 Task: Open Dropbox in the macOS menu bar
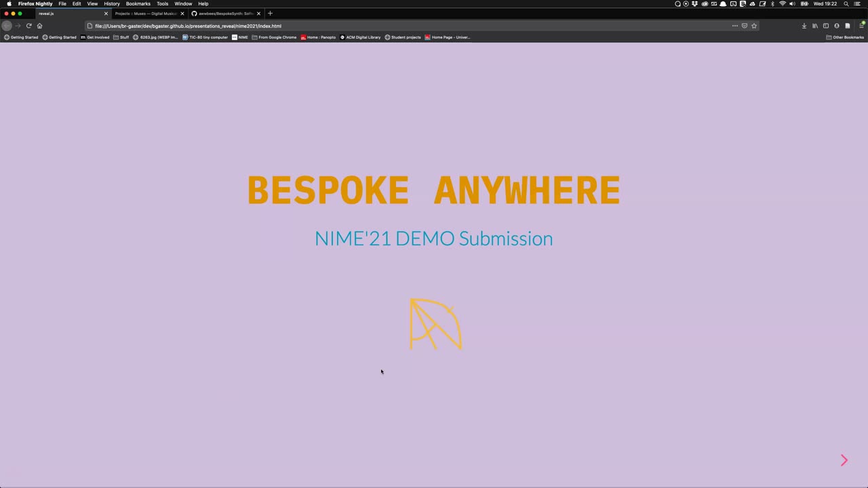click(694, 4)
